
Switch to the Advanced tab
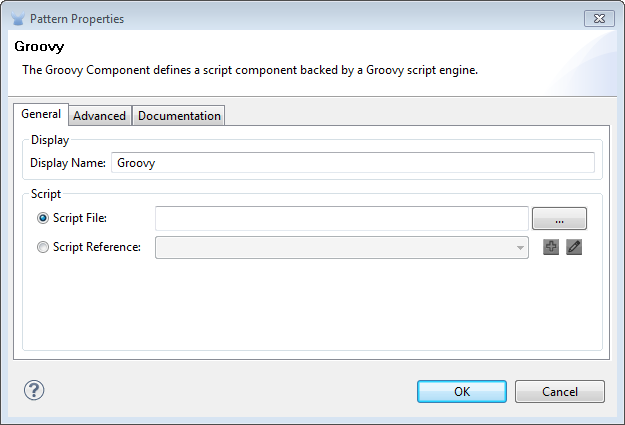[100, 116]
